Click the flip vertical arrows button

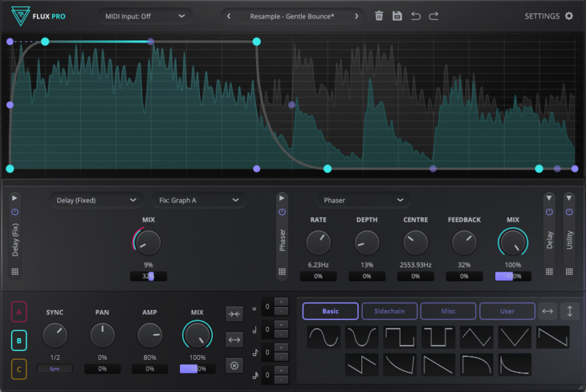[570, 311]
